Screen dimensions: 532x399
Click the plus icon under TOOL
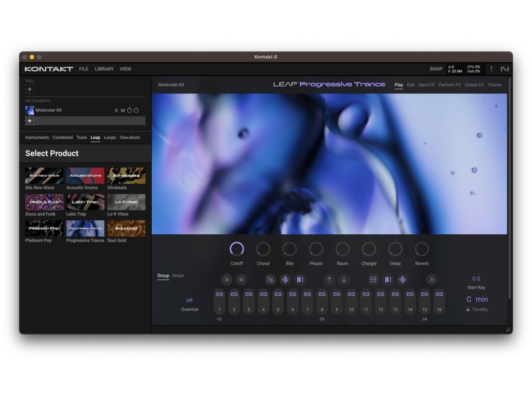(30, 89)
